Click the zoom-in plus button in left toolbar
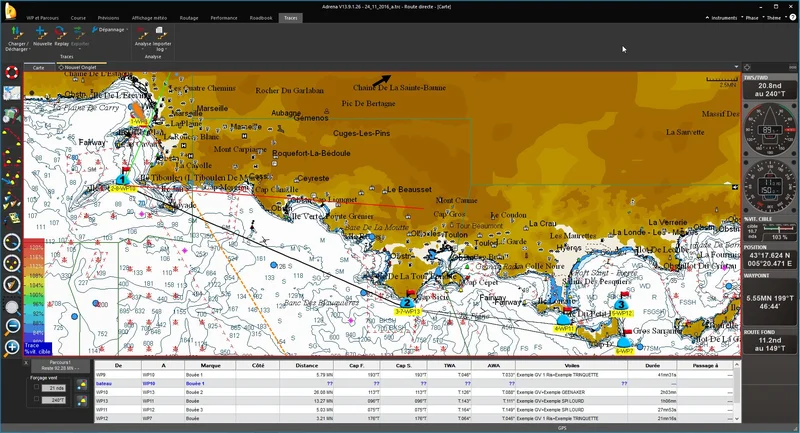 point(12,347)
